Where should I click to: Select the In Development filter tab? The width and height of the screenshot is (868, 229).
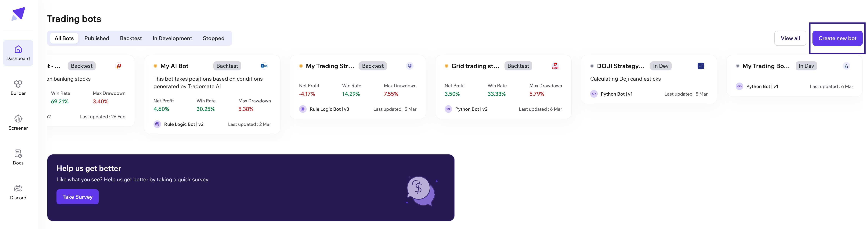click(x=172, y=38)
